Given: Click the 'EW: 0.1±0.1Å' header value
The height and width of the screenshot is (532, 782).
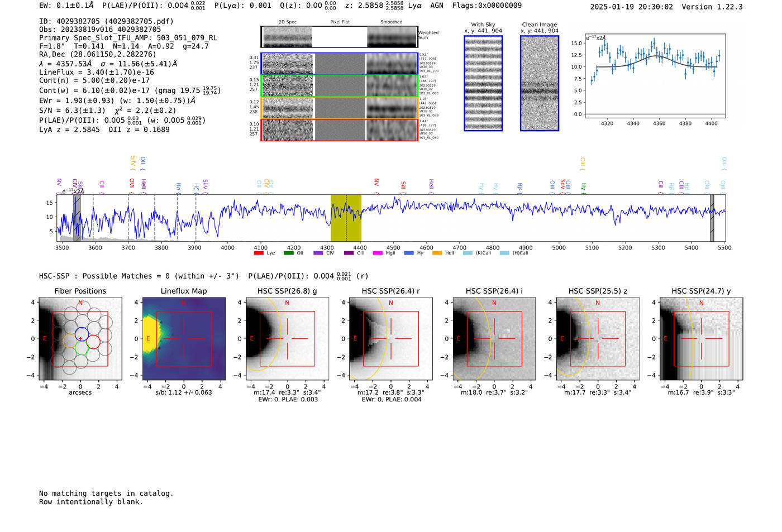Looking at the screenshot, I should pyautogui.click(x=66, y=6).
